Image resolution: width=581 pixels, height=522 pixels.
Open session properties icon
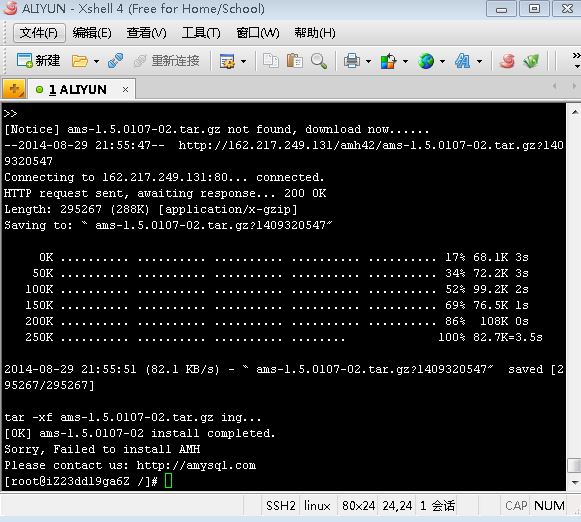(x=227, y=61)
